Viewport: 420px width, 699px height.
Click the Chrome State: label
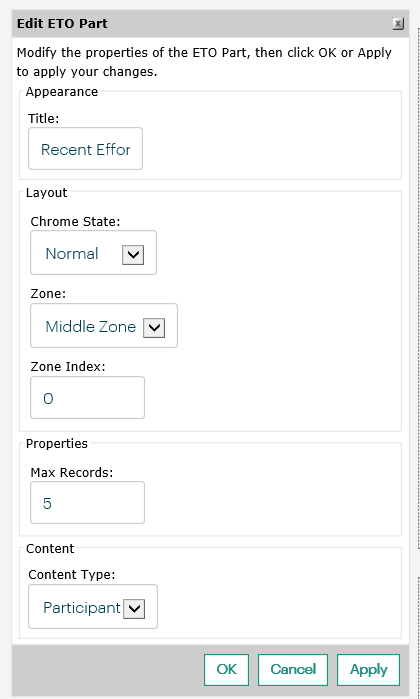(x=75, y=222)
